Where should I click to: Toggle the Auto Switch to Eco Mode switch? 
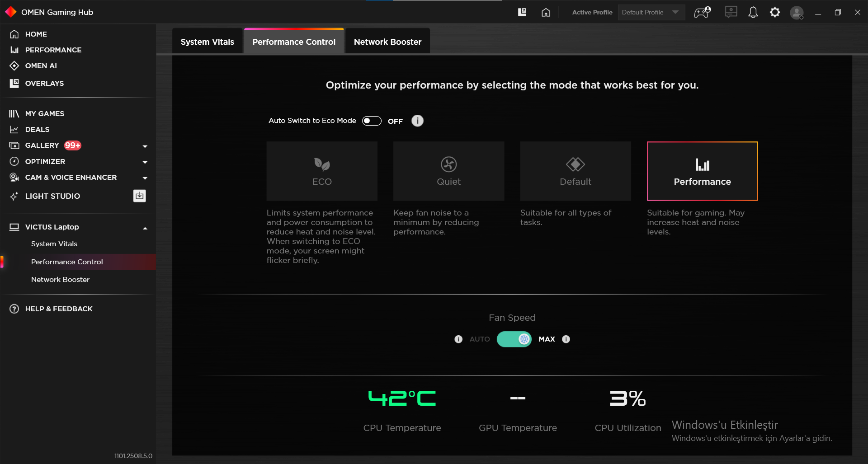coord(372,121)
